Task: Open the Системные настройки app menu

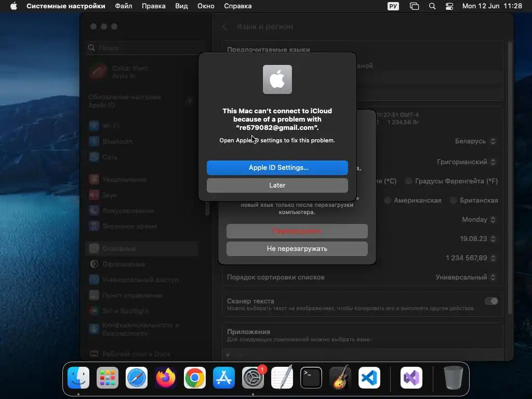Action: 66,6
